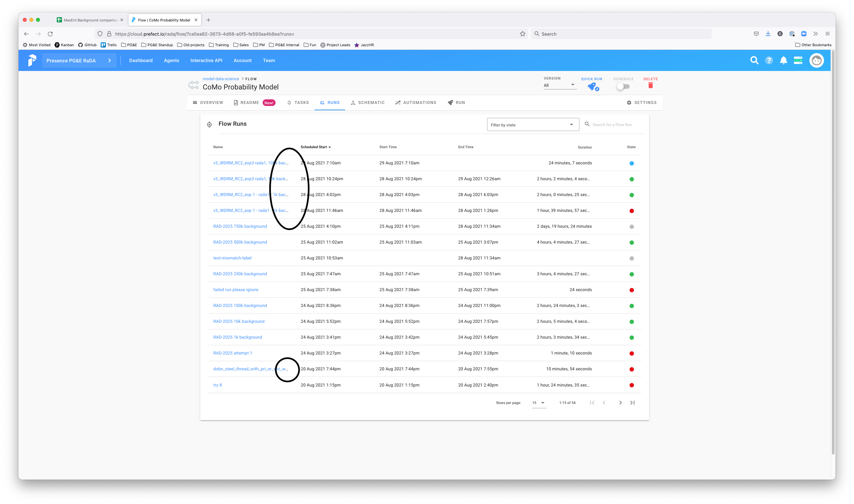Navigate to model-data-science breadcrumb
The width and height of the screenshot is (854, 504).
coord(220,79)
